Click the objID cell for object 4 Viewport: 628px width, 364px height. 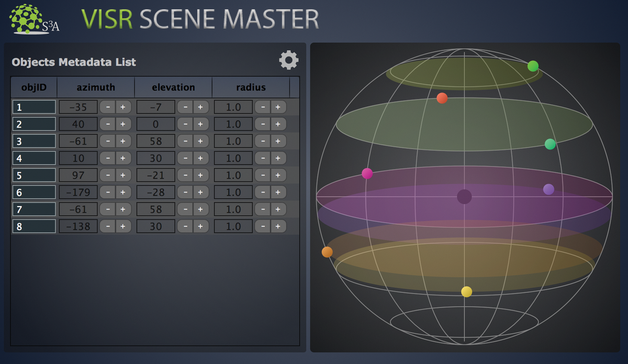click(x=33, y=157)
